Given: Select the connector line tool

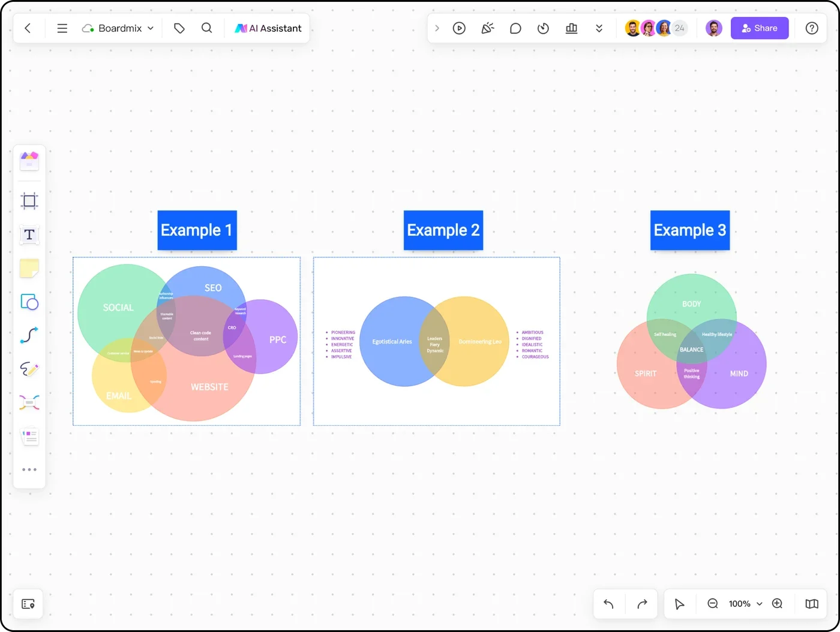Looking at the screenshot, I should pos(29,335).
